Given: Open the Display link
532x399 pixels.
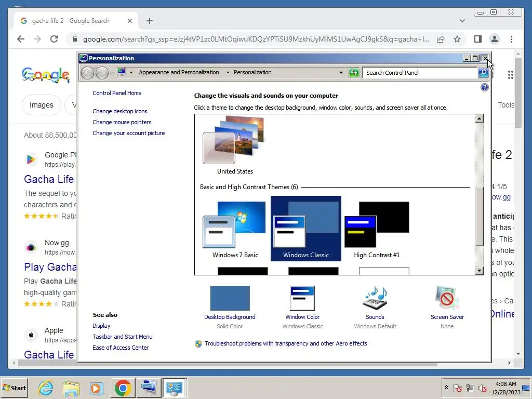Looking at the screenshot, I should tap(101, 326).
